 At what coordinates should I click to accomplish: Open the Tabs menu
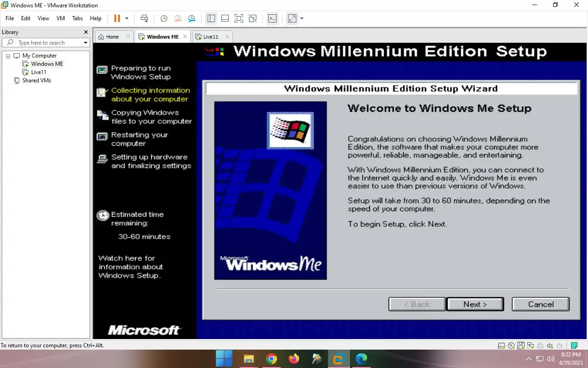point(78,18)
